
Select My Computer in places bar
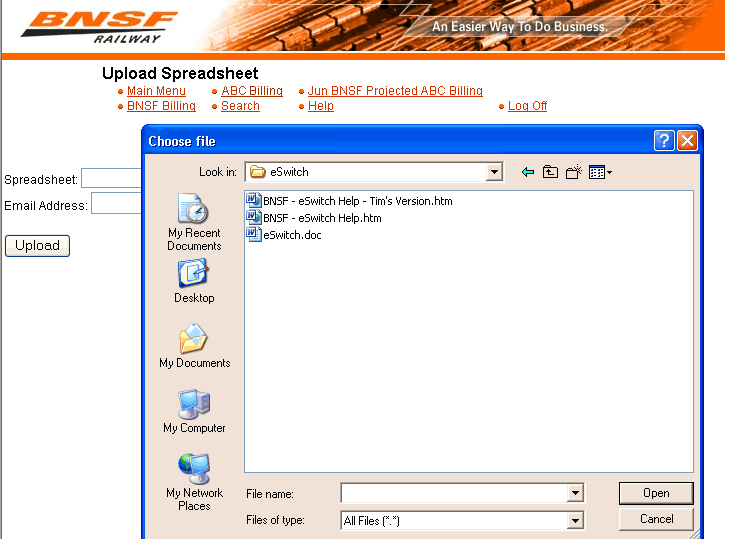point(194,411)
